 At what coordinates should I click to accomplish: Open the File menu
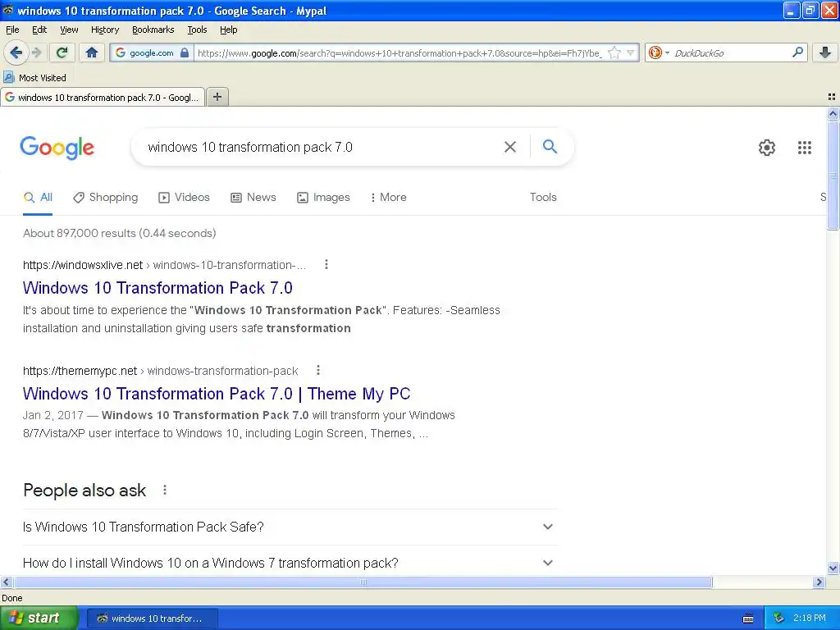tap(12, 30)
